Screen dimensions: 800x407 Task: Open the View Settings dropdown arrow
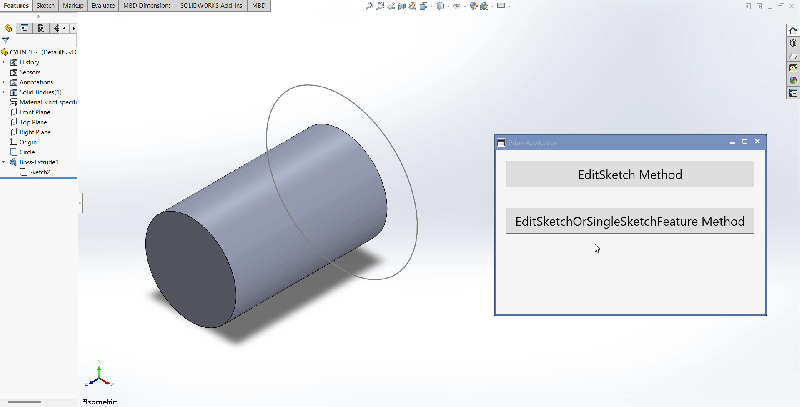coord(509,6)
